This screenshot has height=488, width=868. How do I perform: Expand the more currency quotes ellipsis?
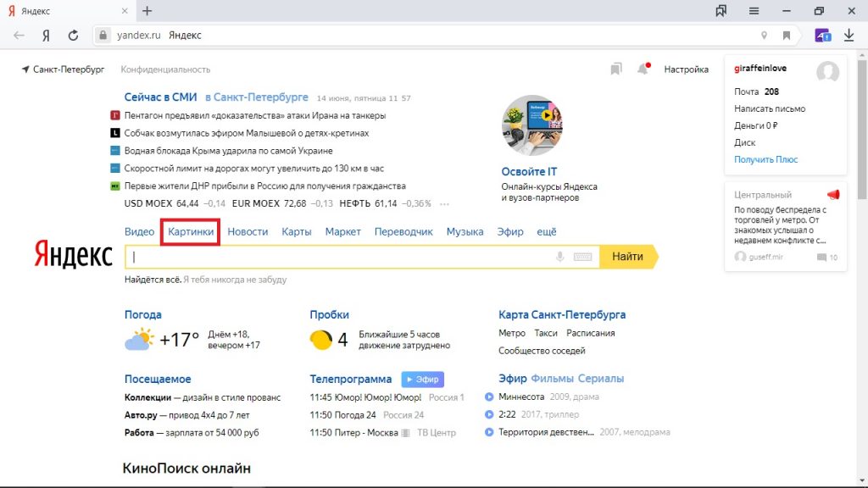click(444, 204)
